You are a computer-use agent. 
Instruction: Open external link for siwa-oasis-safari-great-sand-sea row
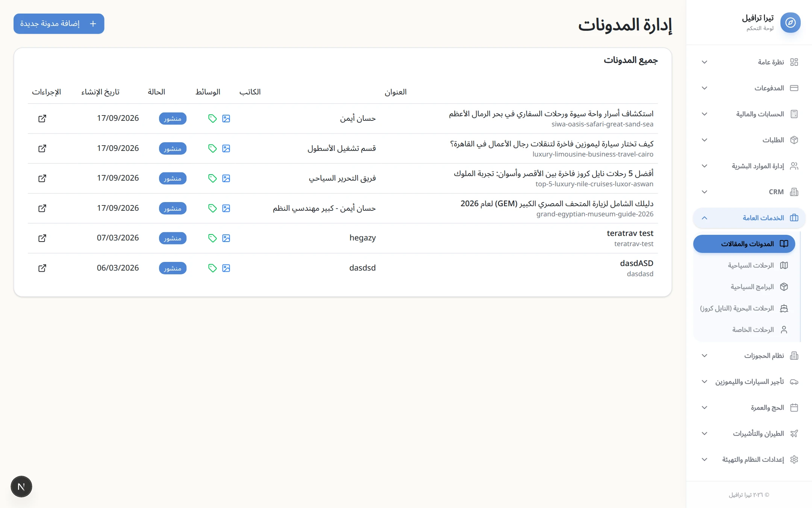click(42, 119)
